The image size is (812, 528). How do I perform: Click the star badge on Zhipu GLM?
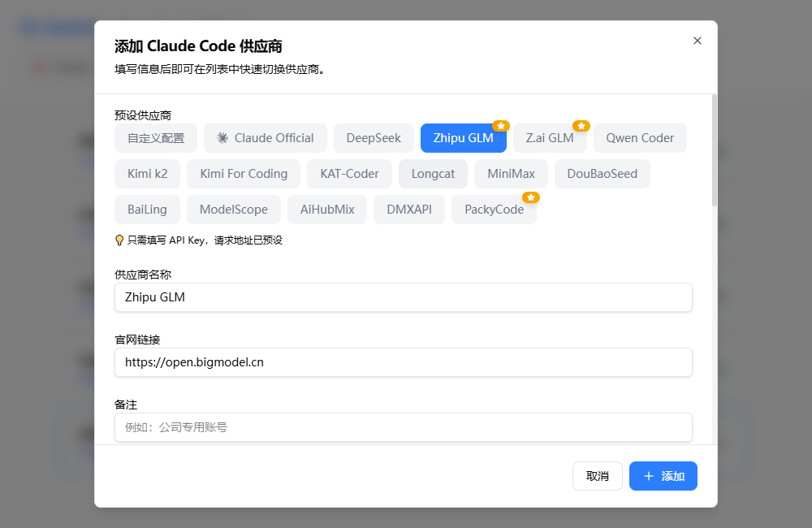(x=501, y=126)
